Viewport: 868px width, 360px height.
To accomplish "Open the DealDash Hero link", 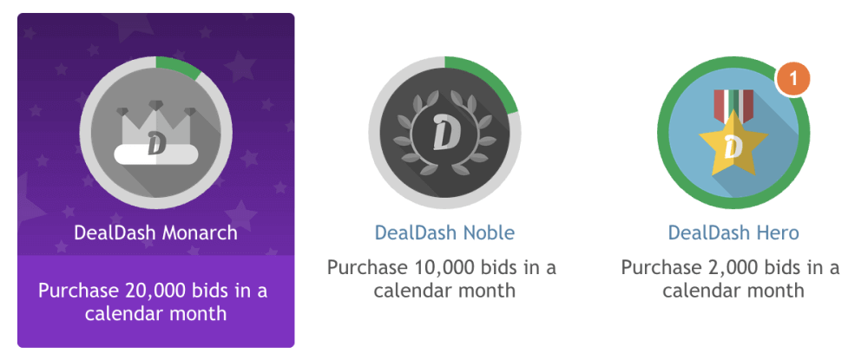I will (x=733, y=233).
